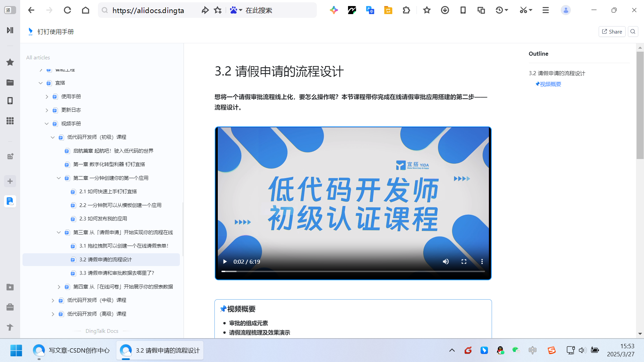
Task: Collapse the 视频手册 tree node
Action: (x=47, y=124)
